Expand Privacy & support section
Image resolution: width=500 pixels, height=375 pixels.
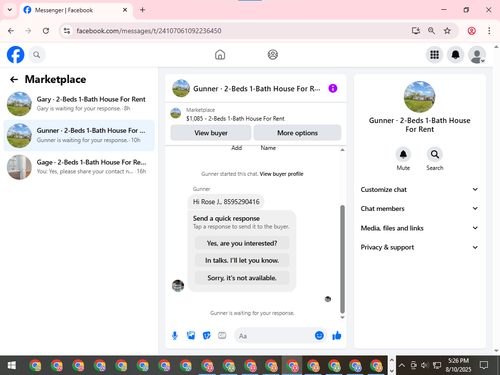point(419,247)
